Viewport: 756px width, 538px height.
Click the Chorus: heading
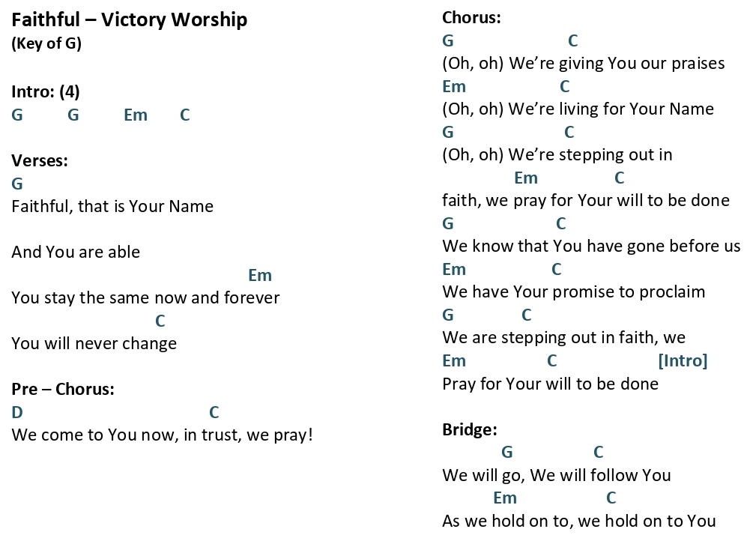tap(471, 18)
